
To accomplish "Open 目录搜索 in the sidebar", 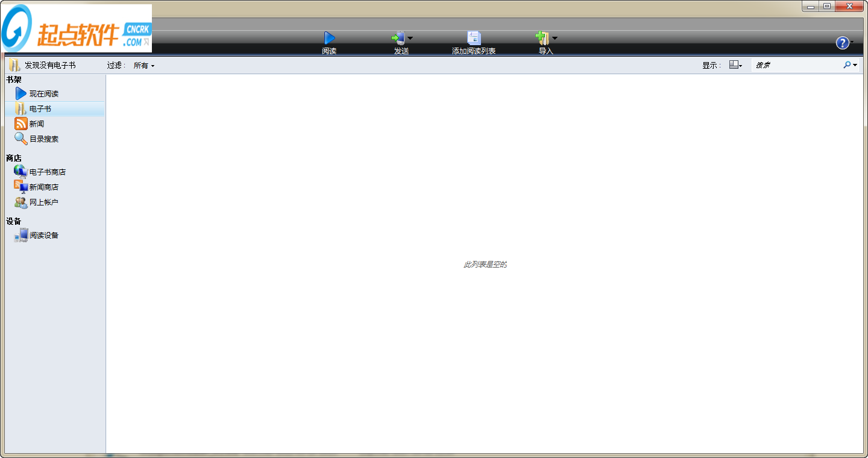I will tap(44, 139).
